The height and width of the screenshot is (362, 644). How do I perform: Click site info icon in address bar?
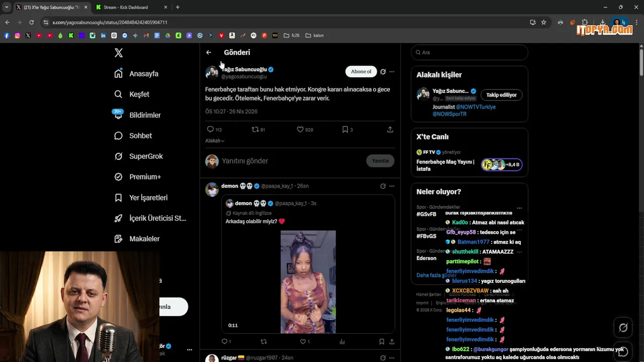tap(46, 22)
